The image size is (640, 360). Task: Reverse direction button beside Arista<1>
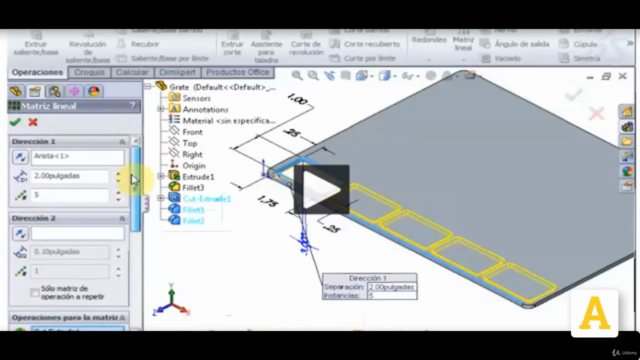pos(20,157)
